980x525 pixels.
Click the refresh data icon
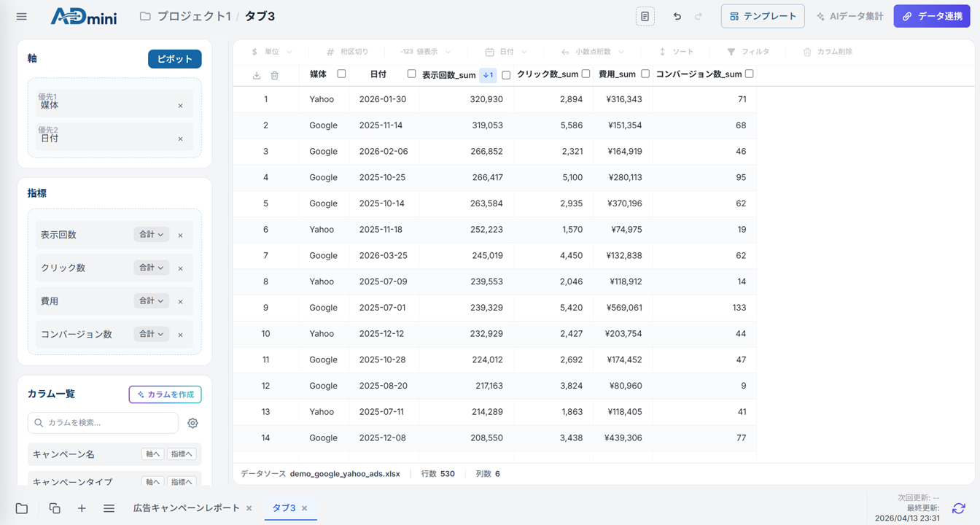point(959,508)
